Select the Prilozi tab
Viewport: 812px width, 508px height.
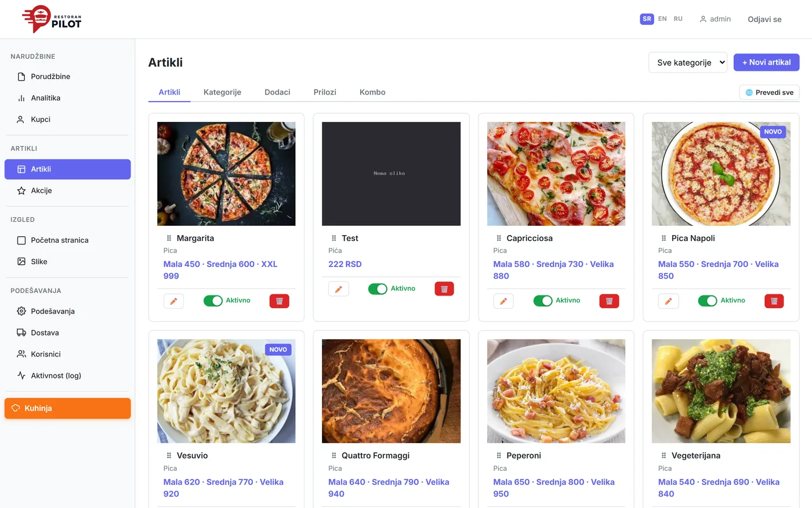pos(325,92)
